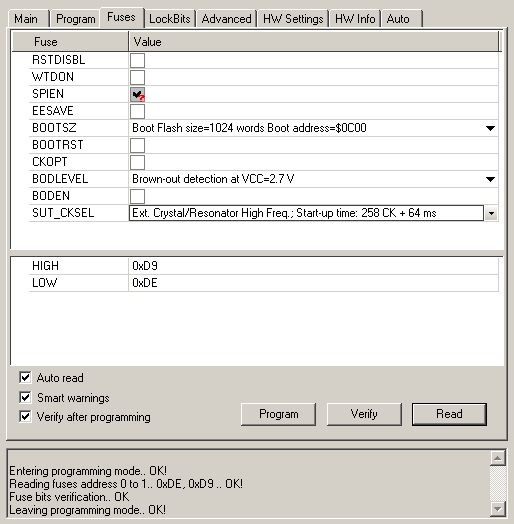Click the Verify button
This screenshot has height=524, width=514.
(364, 414)
